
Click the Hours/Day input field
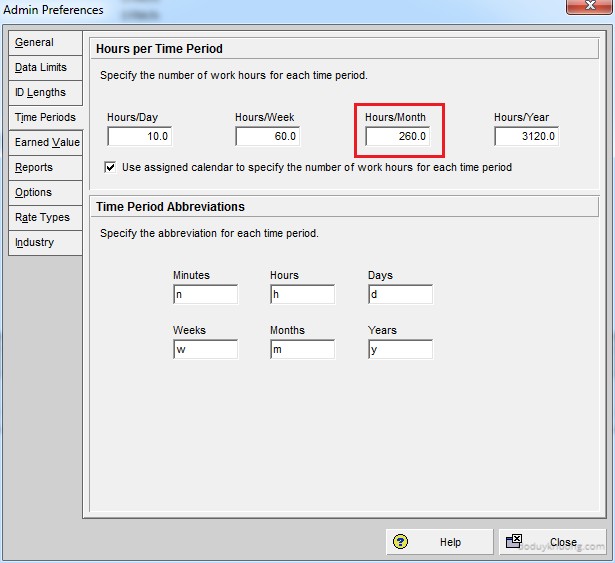pyautogui.click(x=140, y=136)
